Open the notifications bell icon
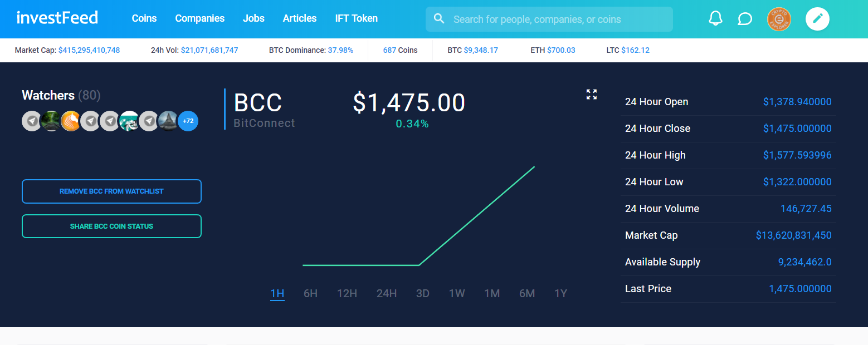Viewport: 868px width, 345px height. 715,19
